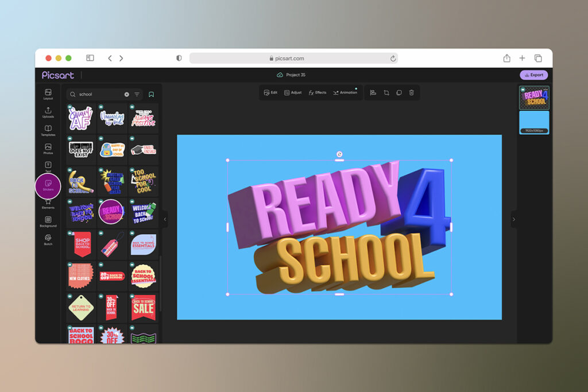This screenshot has width=588, height=392.
Task: Open the sticker search filter options
Action: 137,94
